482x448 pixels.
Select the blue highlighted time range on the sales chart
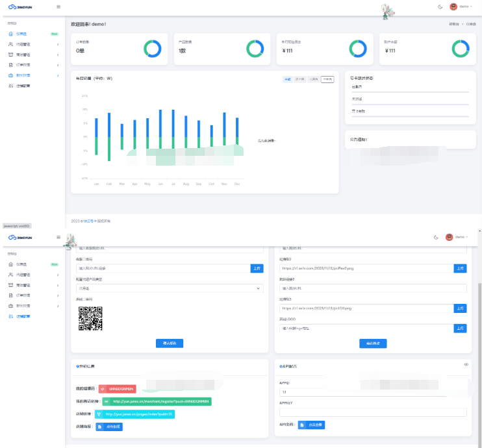click(x=288, y=79)
